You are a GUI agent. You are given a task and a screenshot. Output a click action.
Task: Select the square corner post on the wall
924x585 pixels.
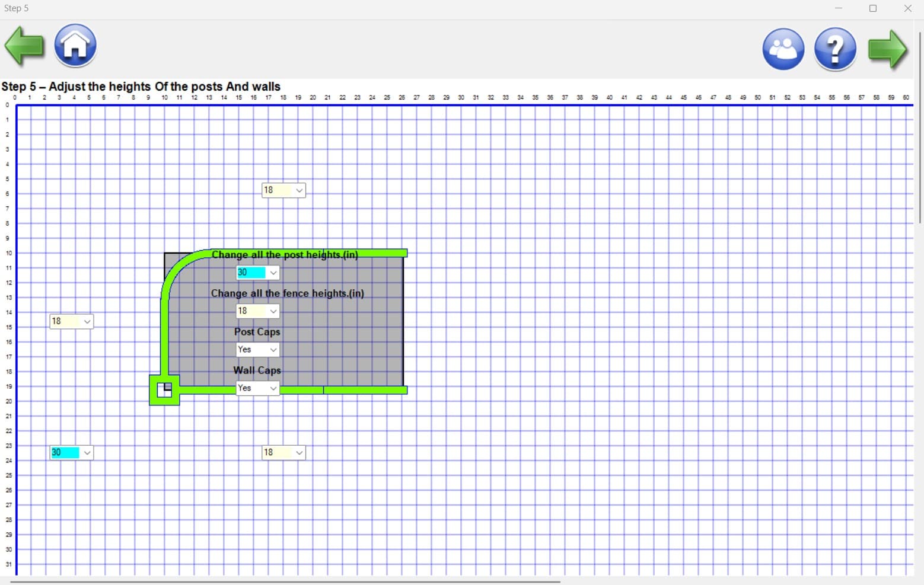[x=164, y=390]
